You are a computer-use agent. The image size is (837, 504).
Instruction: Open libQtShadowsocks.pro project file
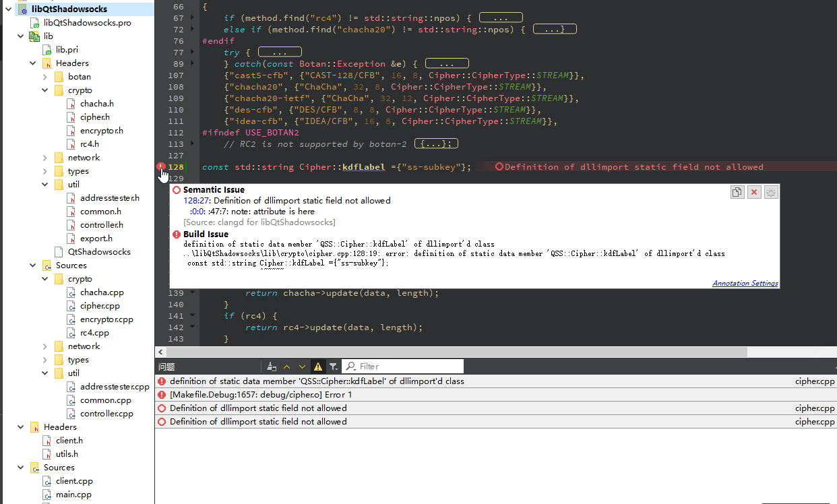tap(88, 23)
